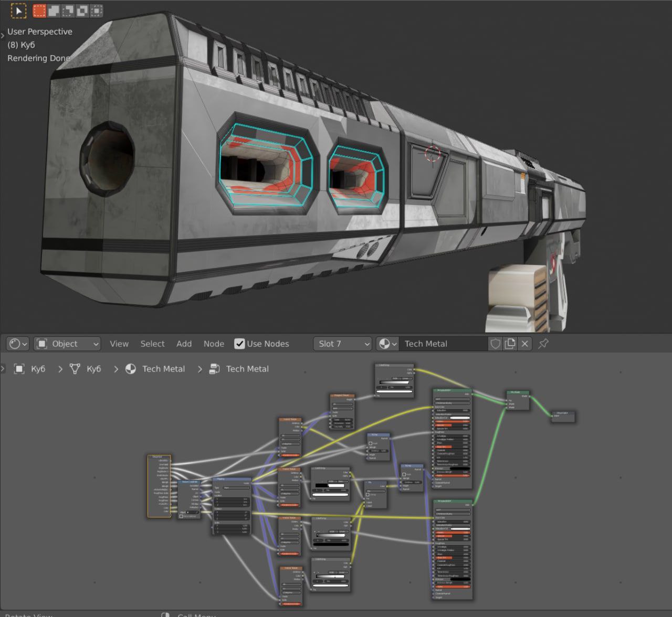Pin the node tree with pin icon
This screenshot has width=672, height=617.
point(543,344)
